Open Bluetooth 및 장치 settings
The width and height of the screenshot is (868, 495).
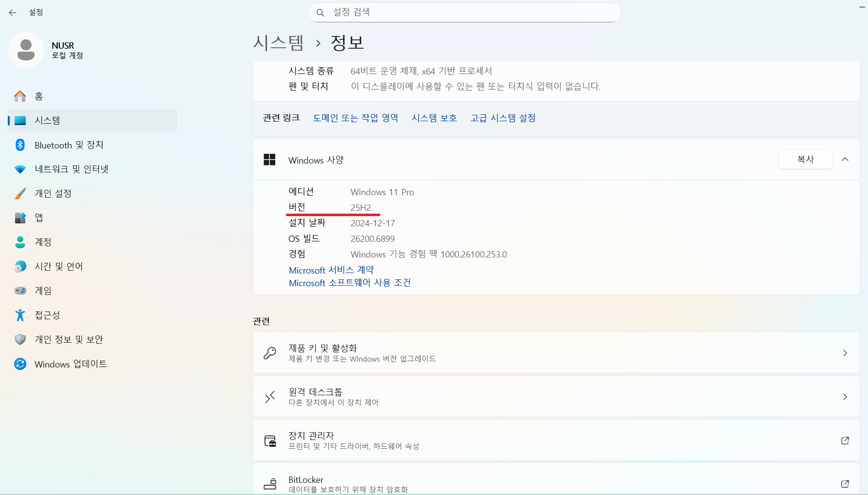pos(92,145)
